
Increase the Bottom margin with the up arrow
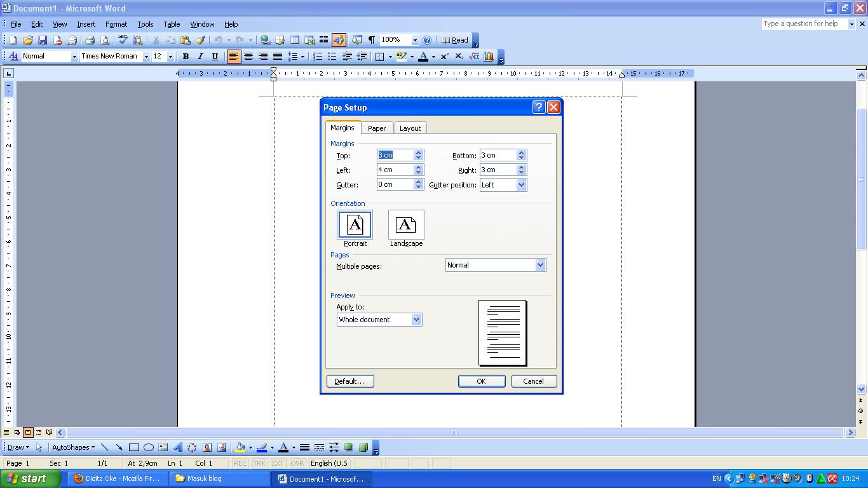click(x=521, y=152)
